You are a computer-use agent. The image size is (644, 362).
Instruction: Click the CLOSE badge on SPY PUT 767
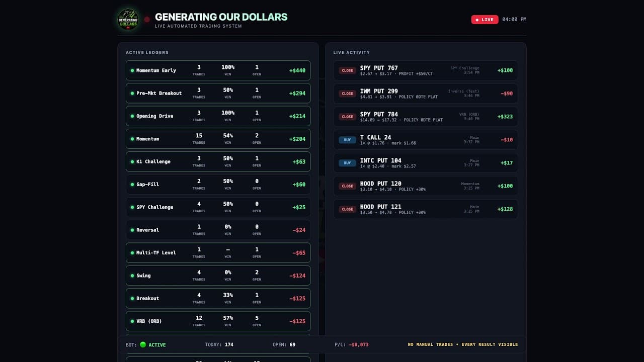(348, 70)
